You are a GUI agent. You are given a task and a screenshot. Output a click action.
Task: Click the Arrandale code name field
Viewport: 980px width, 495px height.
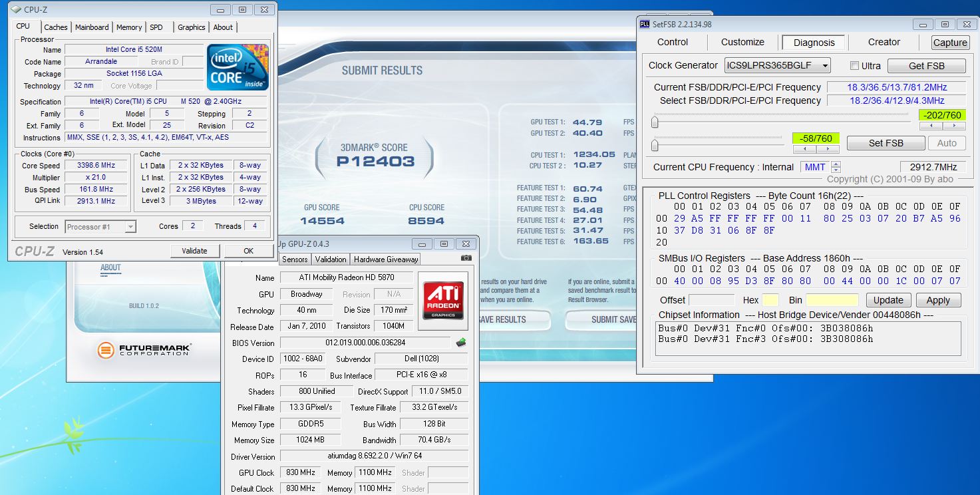(x=101, y=62)
